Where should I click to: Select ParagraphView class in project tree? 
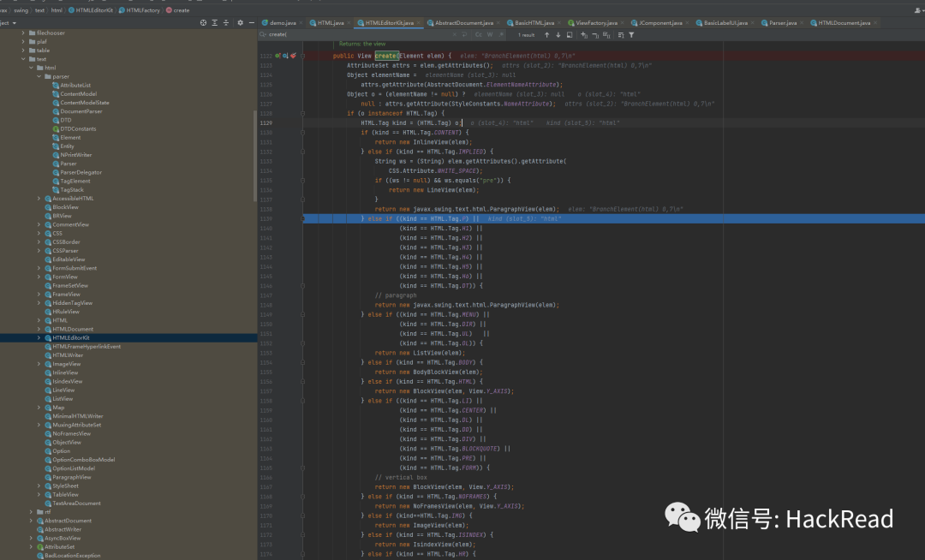[71, 477]
